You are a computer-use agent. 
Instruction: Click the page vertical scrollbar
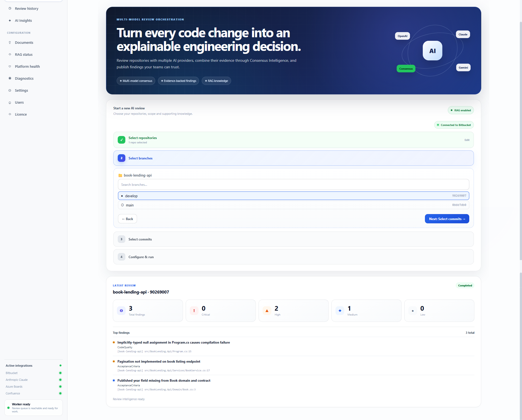click(x=521, y=141)
